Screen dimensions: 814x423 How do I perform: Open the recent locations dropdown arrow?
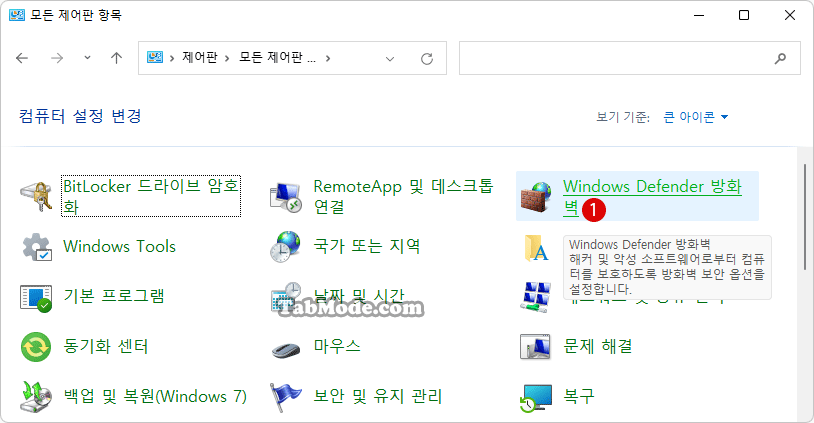point(87,58)
